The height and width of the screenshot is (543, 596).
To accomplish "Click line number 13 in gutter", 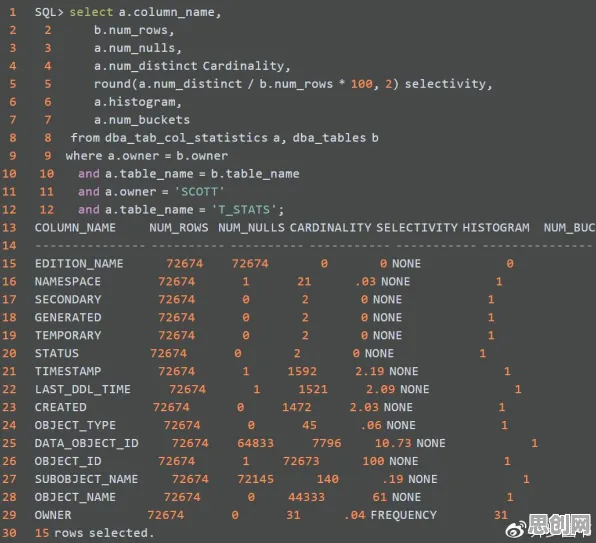I will click(x=9, y=228).
